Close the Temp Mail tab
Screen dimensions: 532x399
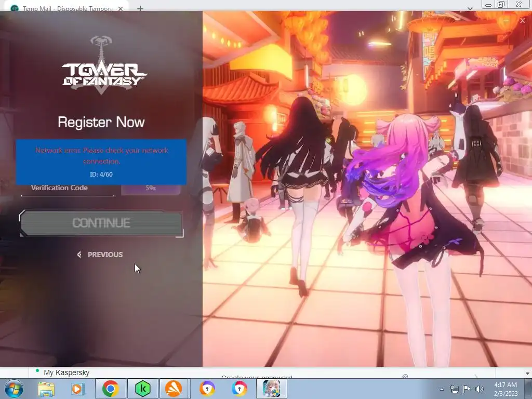[121, 9]
